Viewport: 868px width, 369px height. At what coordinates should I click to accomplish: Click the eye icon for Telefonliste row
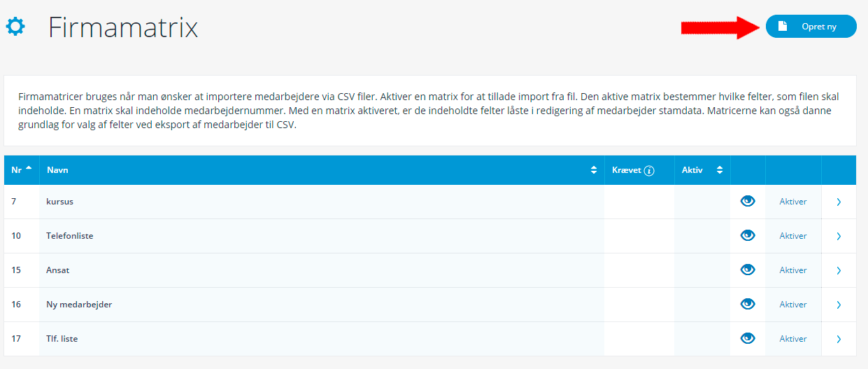[x=748, y=236]
